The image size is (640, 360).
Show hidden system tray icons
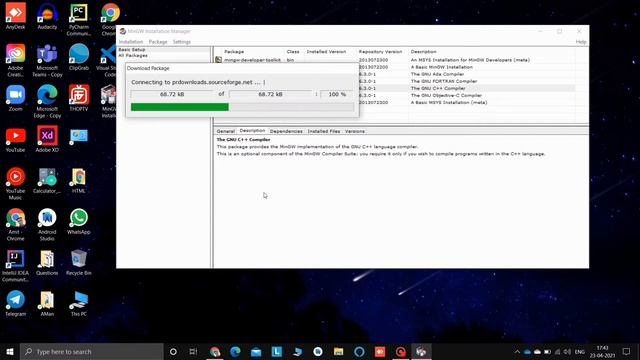[x=517, y=351]
